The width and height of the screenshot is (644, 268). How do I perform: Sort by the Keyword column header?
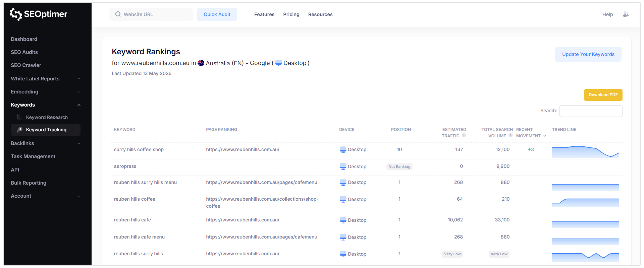(x=125, y=130)
